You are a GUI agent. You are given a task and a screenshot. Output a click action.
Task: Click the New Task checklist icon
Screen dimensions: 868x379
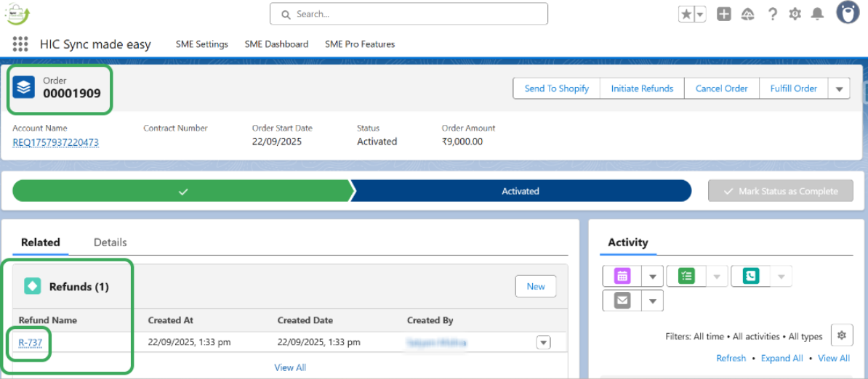(686, 276)
